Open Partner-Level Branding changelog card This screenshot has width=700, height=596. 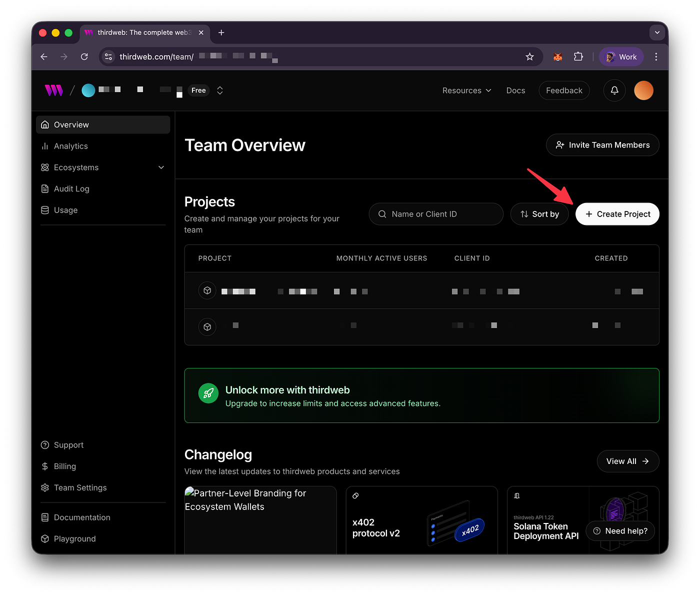pyautogui.click(x=260, y=520)
